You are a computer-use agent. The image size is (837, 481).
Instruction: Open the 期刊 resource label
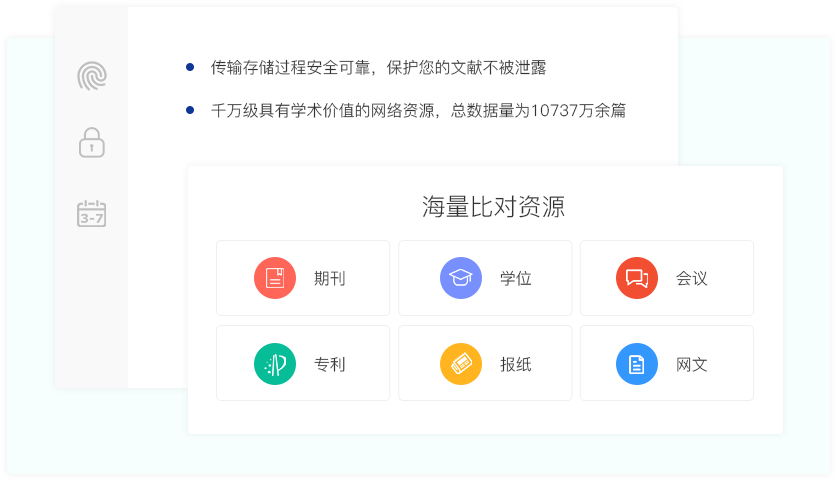(x=329, y=279)
